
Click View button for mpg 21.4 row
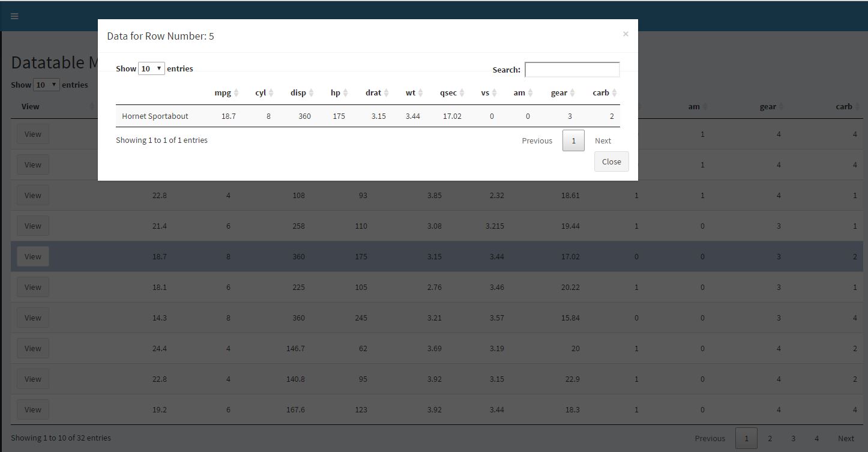[33, 226]
